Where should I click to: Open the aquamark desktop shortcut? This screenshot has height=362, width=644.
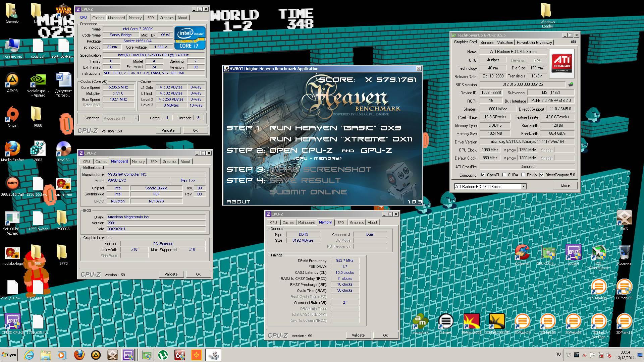point(420,324)
